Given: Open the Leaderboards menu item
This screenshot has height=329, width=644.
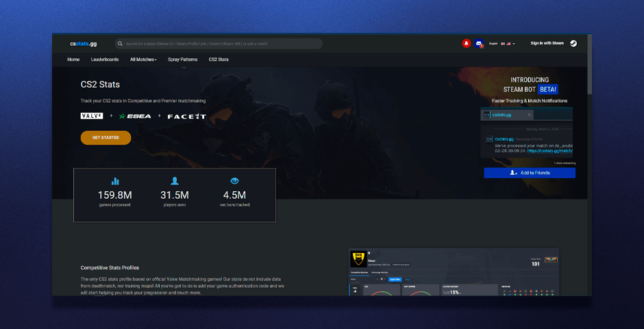Looking at the screenshot, I should (105, 60).
